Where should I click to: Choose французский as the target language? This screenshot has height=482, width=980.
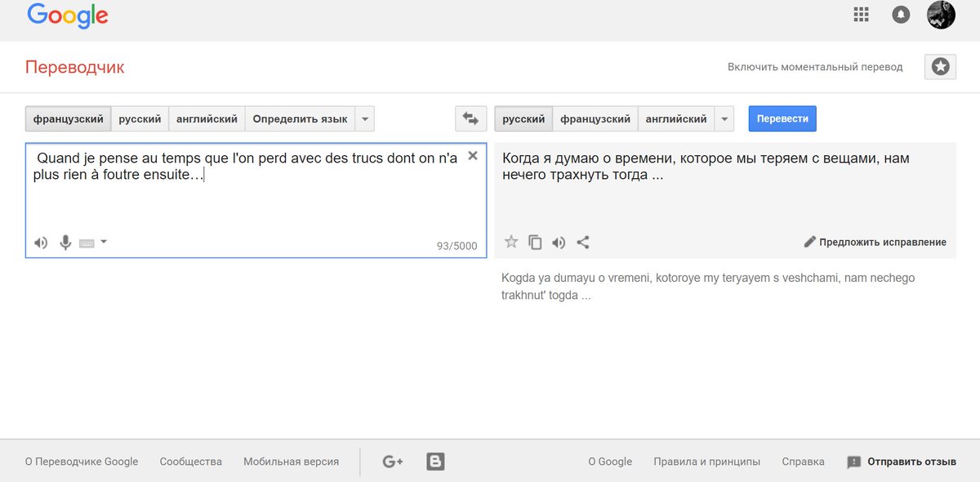(x=595, y=119)
